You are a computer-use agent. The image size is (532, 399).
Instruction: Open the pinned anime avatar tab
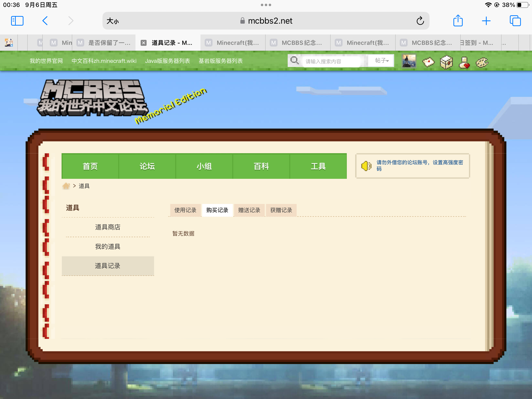point(9,43)
